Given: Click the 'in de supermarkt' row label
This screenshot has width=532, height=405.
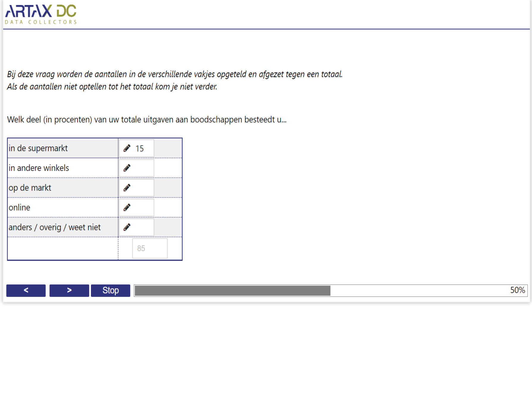Looking at the screenshot, I should (38, 148).
